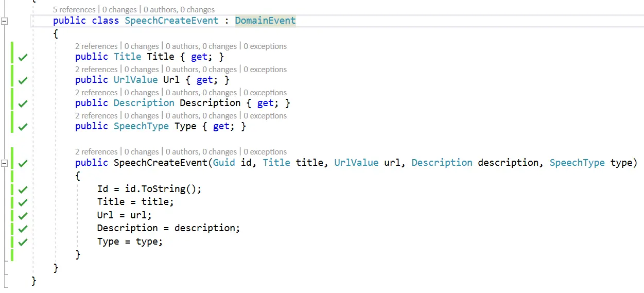Click the SpeechType type in property declaration
Image resolution: width=644 pixels, height=293 pixels.
coord(141,126)
